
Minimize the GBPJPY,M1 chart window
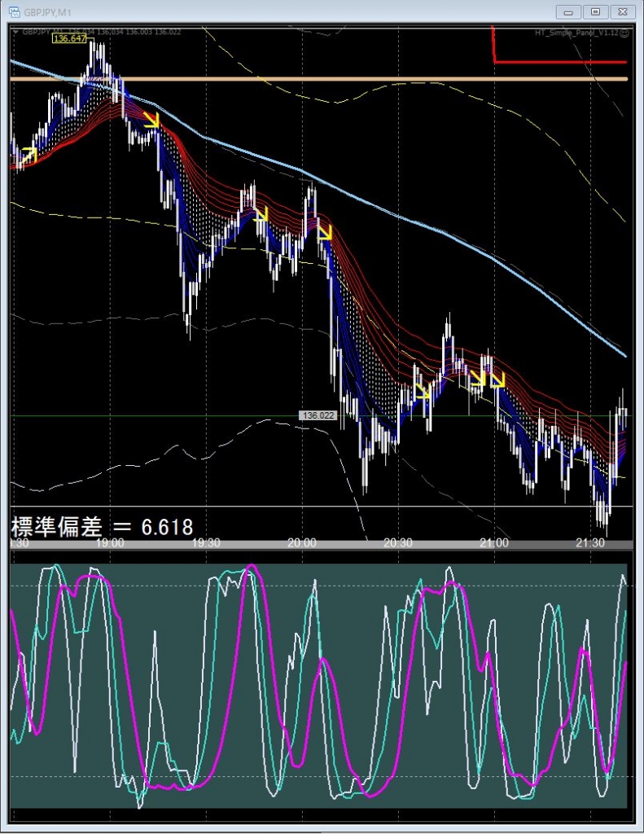coord(567,11)
